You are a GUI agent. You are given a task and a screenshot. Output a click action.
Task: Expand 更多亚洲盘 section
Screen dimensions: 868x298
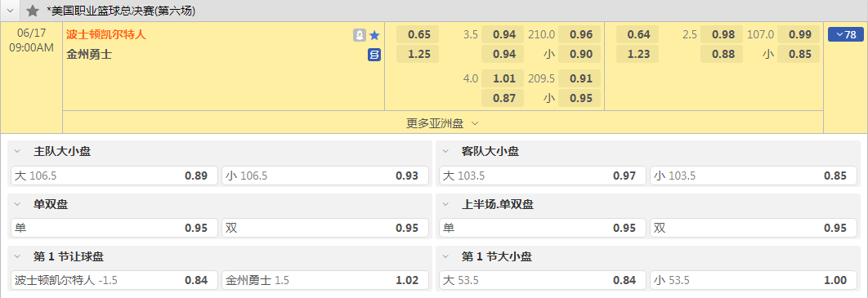443,123
